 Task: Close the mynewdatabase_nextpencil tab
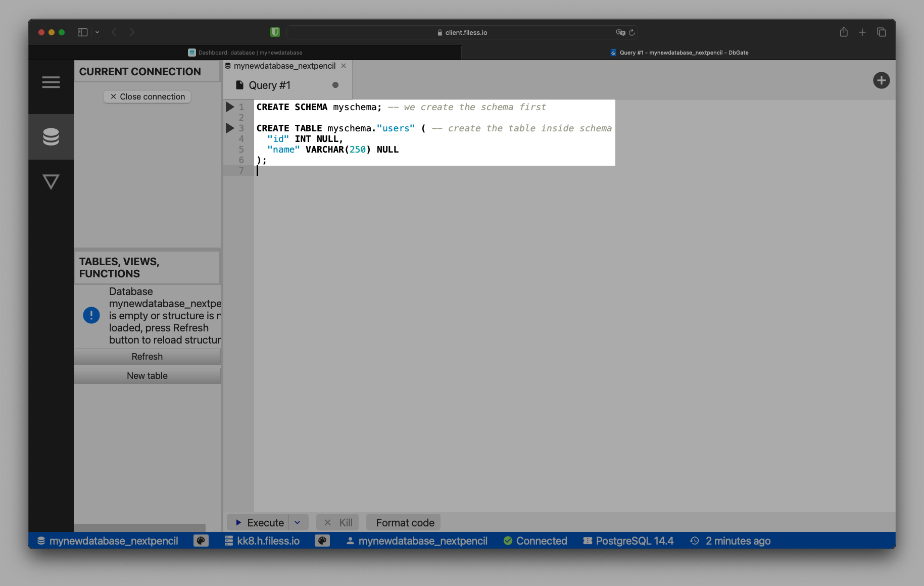tap(344, 66)
